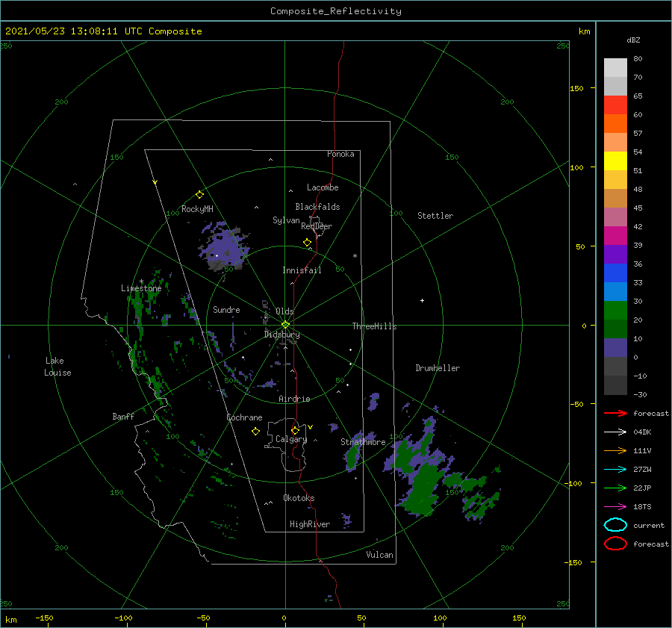
Task: Click the cyan current ellipse legend icon
Action: click(x=615, y=525)
